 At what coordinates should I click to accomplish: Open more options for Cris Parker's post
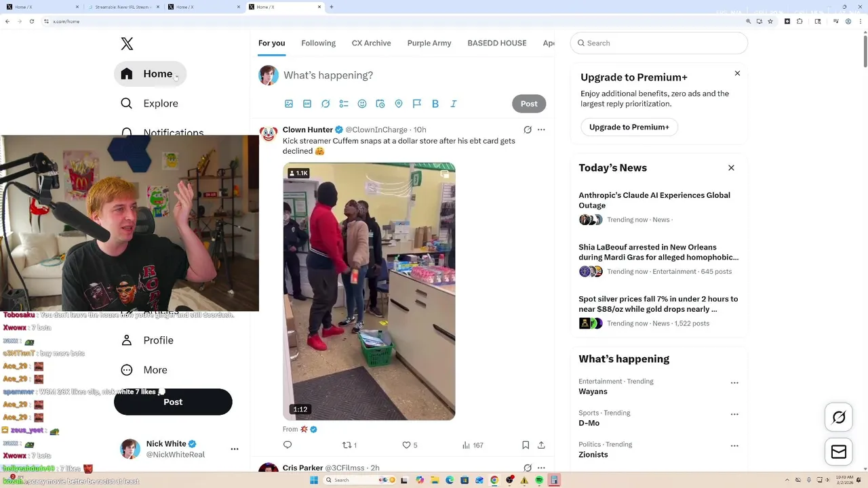541,468
